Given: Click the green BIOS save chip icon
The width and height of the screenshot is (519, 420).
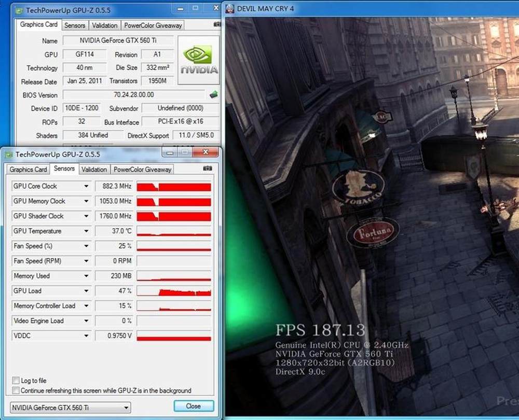Looking at the screenshot, I should tap(214, 94).
